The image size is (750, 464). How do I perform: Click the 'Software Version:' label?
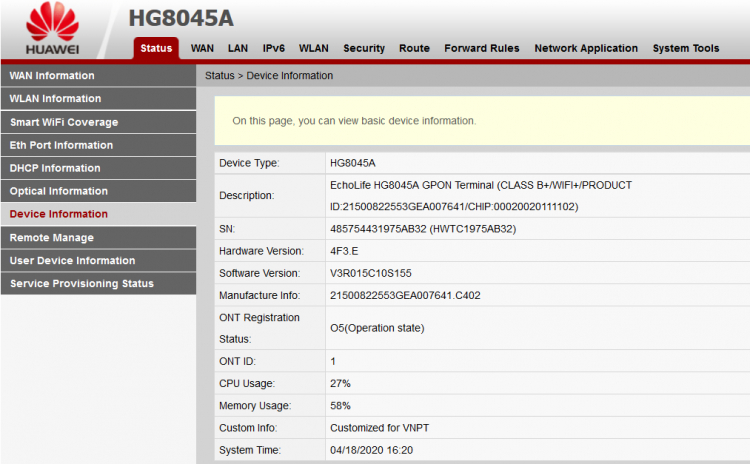(259, 273)
